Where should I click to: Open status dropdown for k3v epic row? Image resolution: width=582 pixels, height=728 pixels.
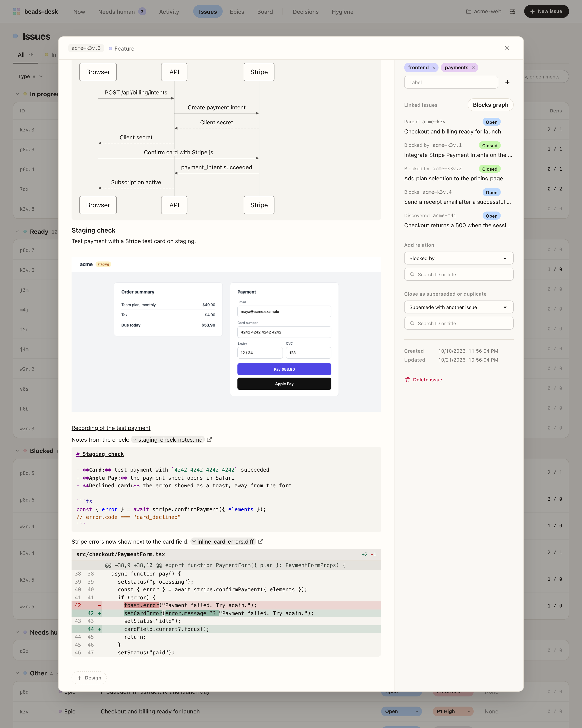(x=402, y=711)
